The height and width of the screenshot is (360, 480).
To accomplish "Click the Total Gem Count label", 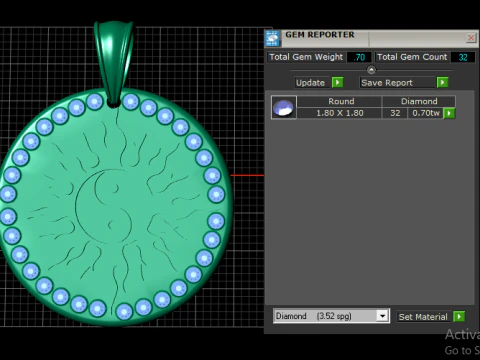I will 412,57.
